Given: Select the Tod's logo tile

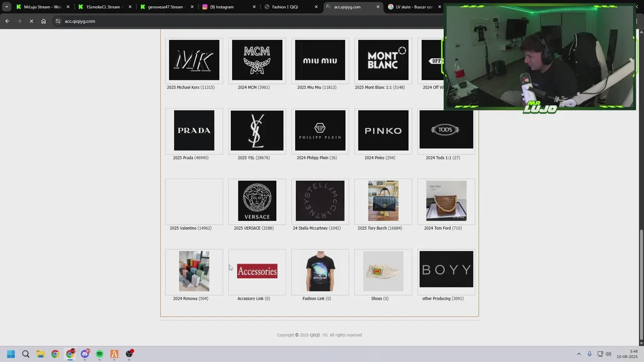Looking at the screenshot, I should point(446,129).
